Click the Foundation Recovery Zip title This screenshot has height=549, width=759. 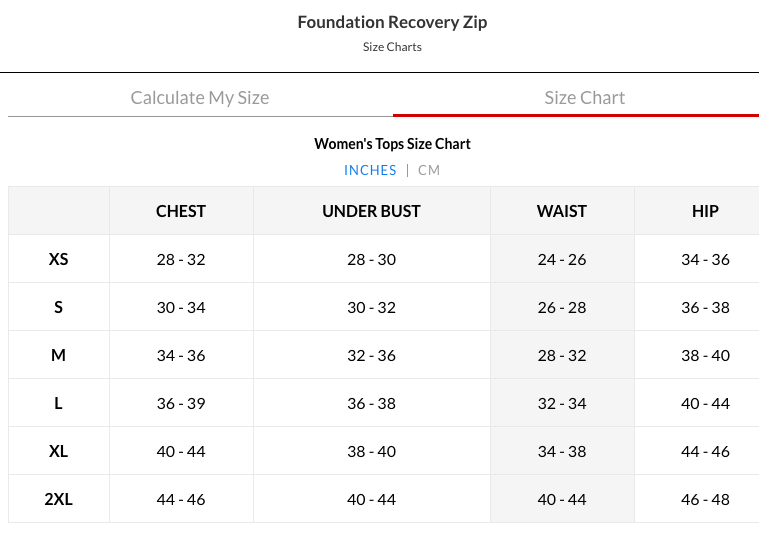(392, 22)
